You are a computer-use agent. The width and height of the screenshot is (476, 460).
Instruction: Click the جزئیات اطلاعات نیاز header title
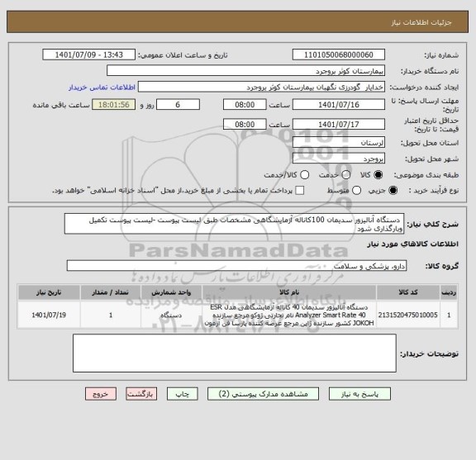click(x=421, y=22)
